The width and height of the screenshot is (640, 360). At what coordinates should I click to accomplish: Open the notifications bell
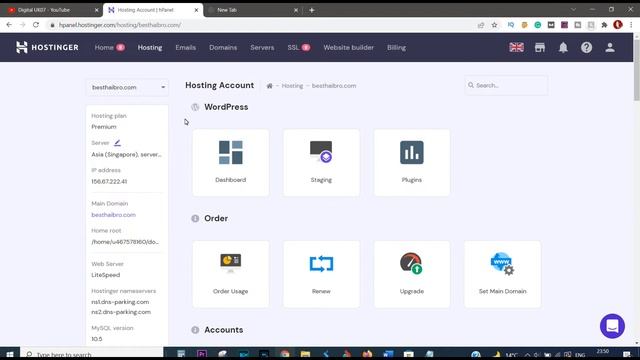coord(563,47)
